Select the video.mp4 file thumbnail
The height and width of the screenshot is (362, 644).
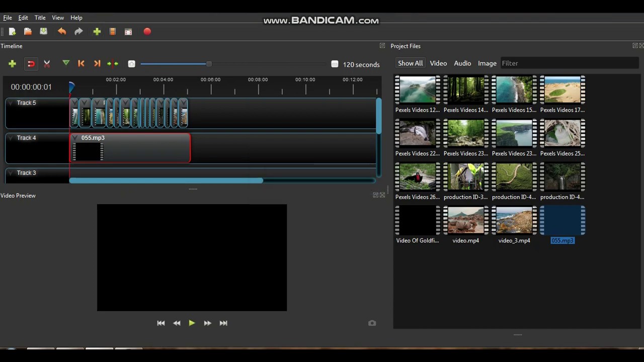pos(466,220)
